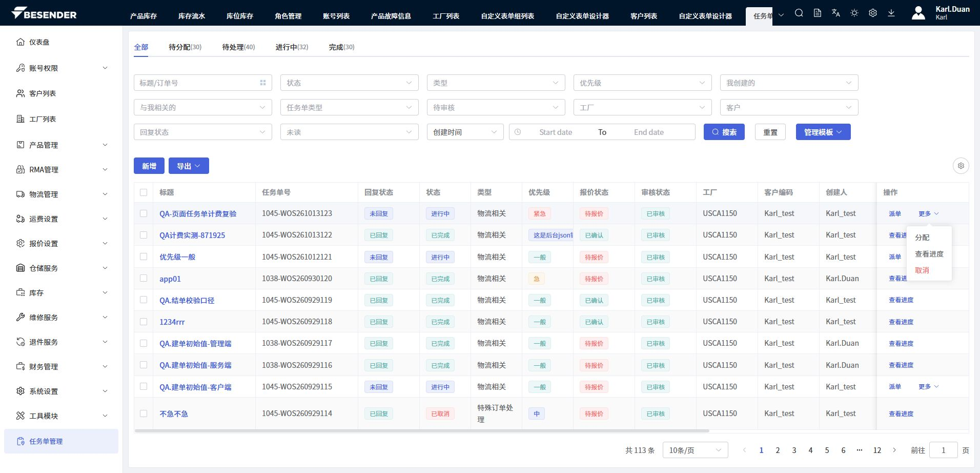Open the QA.结单校验口径 task link
The height and width of the screenshot is (473, 980).
(x=187, y=300)
